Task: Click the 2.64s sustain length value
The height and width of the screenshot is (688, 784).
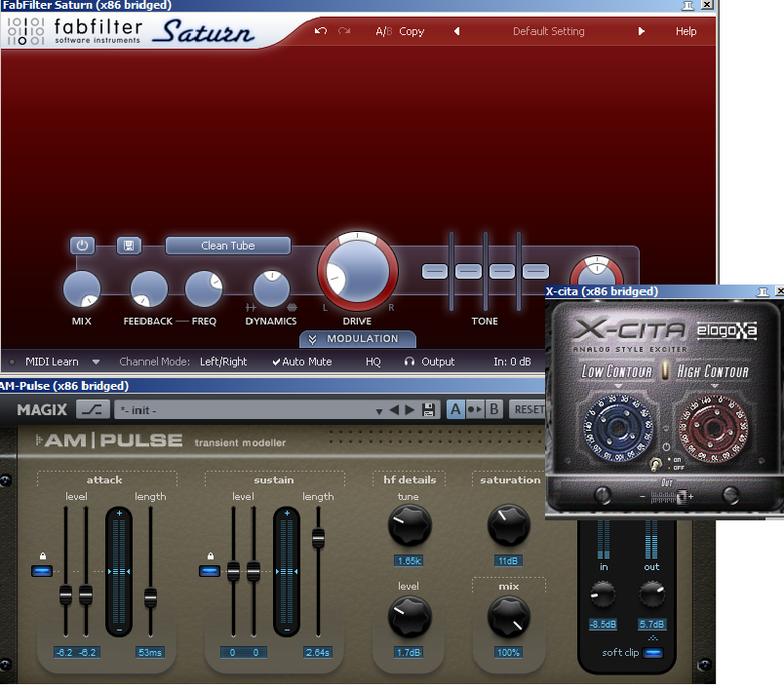Action: [318, 653]
